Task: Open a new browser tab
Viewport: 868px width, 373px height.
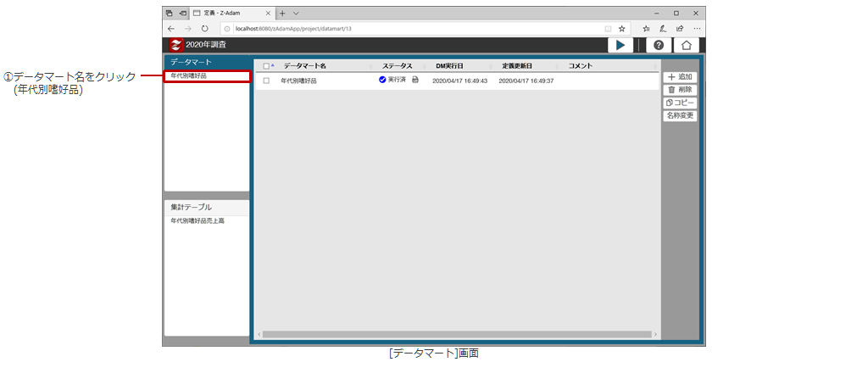Action: [282, 13]
